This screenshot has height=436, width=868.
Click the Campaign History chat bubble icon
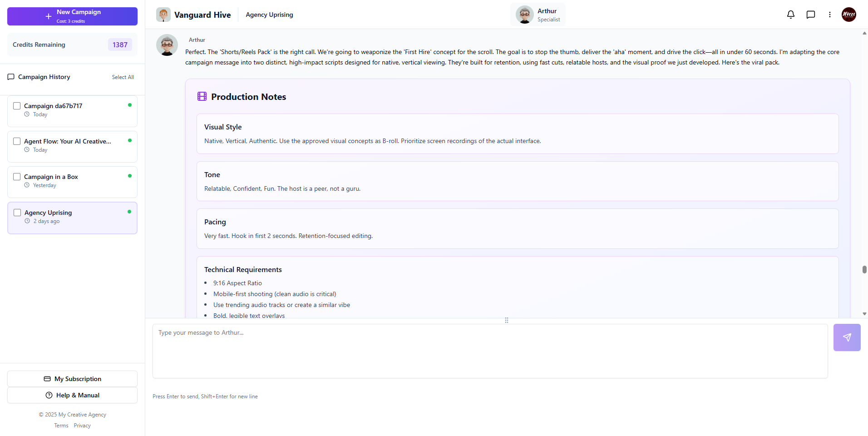11,77
